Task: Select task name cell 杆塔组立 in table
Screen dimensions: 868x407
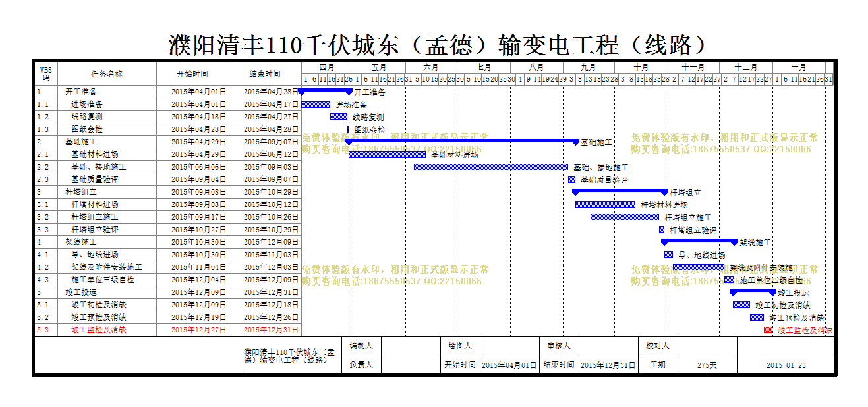Action: (x=107, y=192)
